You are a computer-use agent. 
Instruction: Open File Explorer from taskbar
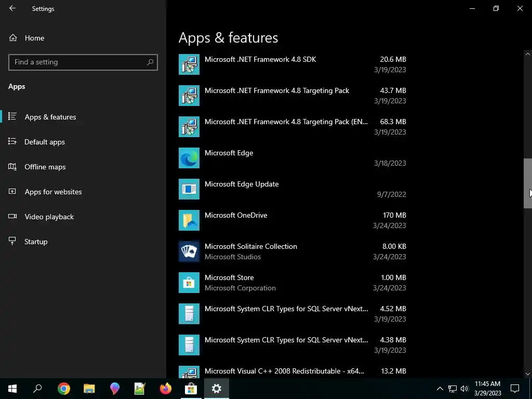pyautogui.click(x=89, y=389)
